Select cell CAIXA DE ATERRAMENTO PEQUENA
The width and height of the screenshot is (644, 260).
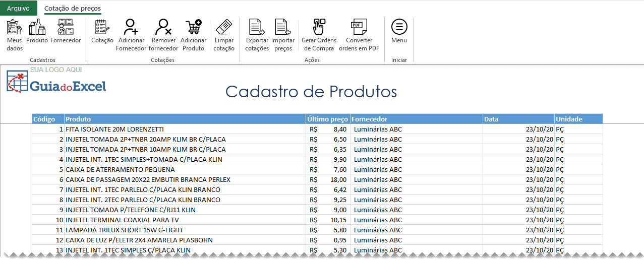point(185,169)
